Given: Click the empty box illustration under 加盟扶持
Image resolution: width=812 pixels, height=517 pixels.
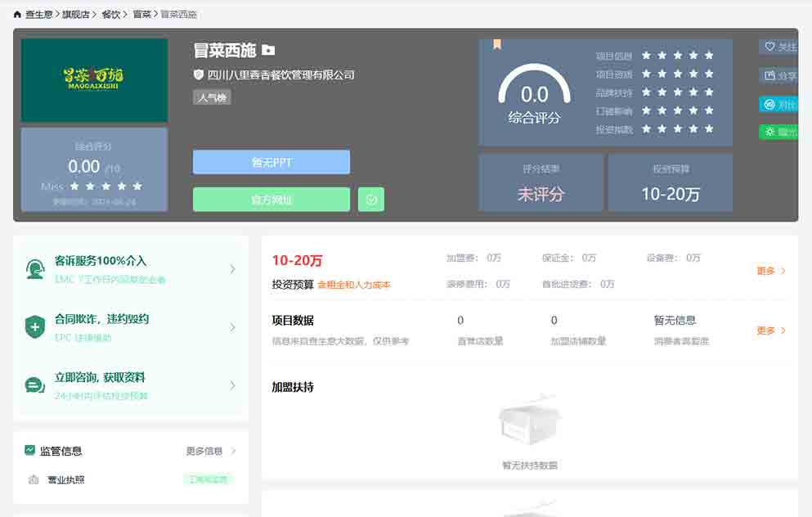Looking at the screenshot, I should click(530, 420).
